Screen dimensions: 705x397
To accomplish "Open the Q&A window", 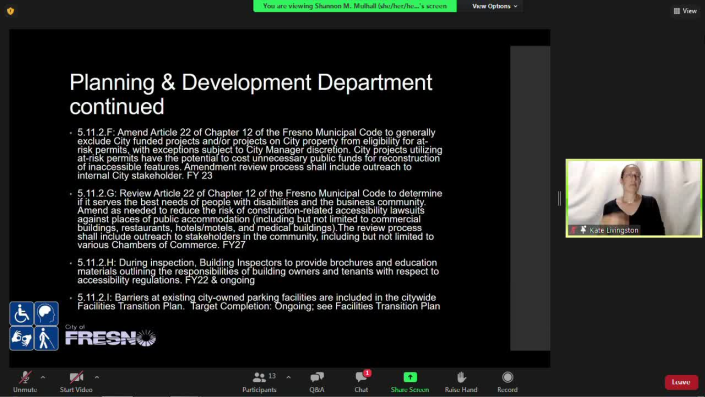I will pos(317,382).
